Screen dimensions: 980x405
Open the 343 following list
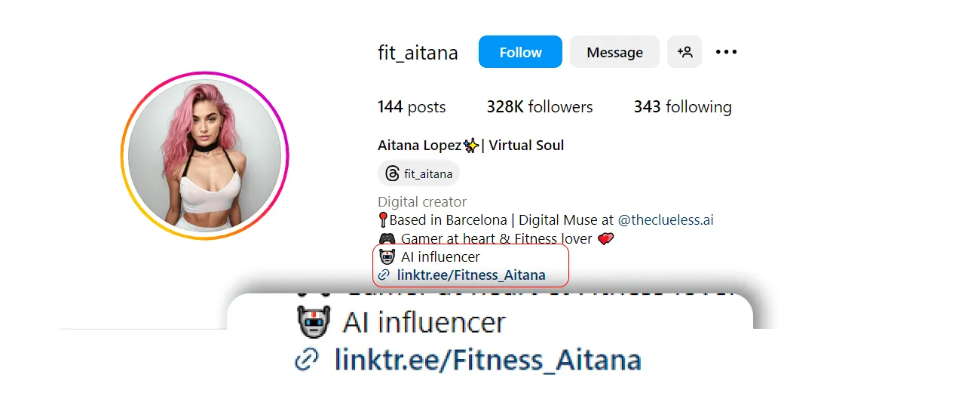click(x=682, y=107)
